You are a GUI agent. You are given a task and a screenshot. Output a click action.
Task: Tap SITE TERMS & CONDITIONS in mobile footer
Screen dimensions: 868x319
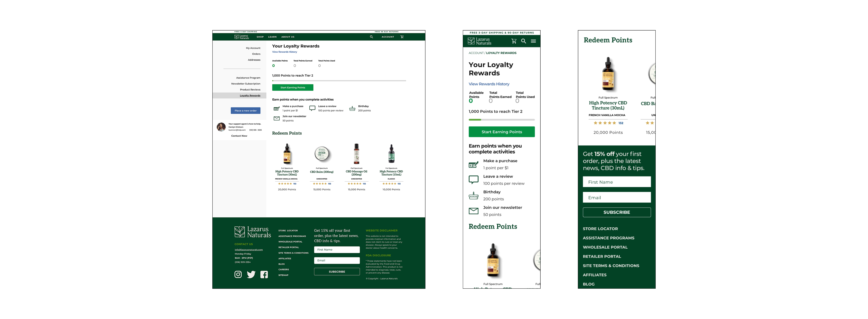611,266
